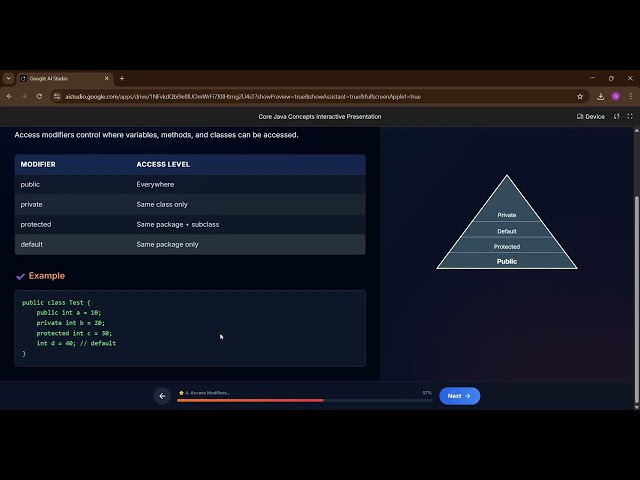Reload the page in browser
The width and height of the screenshot is (640, 480).
(x=39, y=96)
